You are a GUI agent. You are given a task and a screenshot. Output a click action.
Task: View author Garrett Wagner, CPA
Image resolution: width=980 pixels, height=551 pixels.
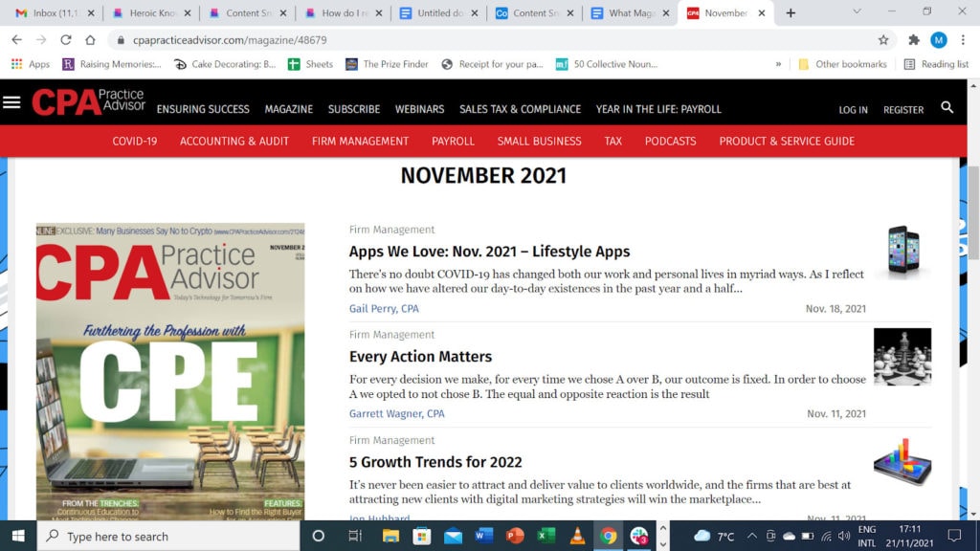point(396,413)
